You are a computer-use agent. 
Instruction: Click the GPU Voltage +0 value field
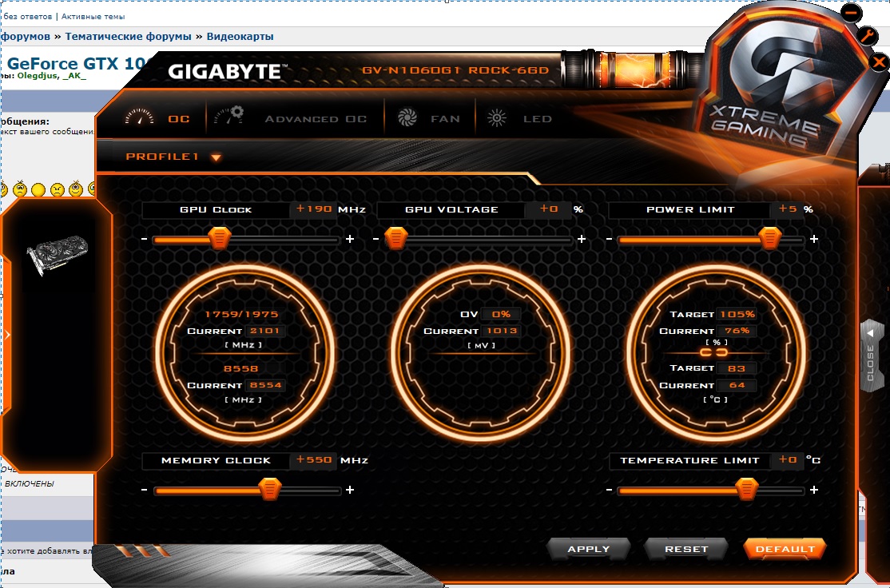tap(548, 209)
